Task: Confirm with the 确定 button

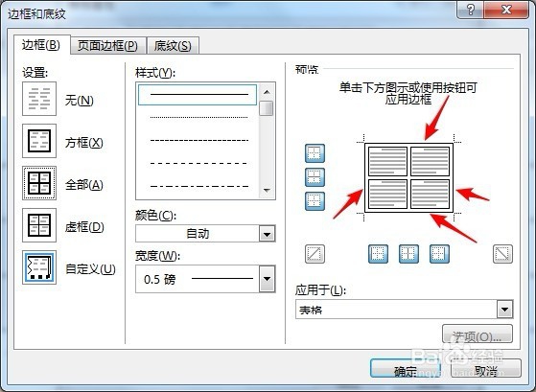Action: click(405, 369)
